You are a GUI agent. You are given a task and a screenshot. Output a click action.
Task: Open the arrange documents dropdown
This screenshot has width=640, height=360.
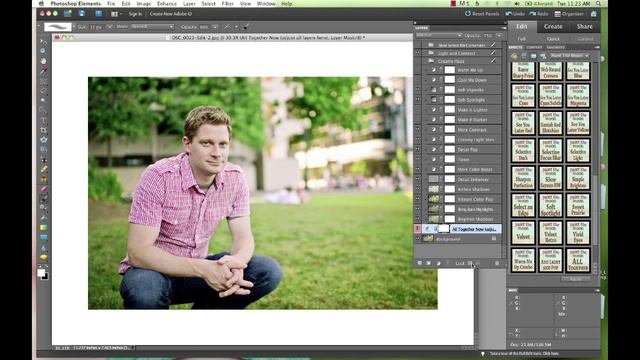pos(116,14)
